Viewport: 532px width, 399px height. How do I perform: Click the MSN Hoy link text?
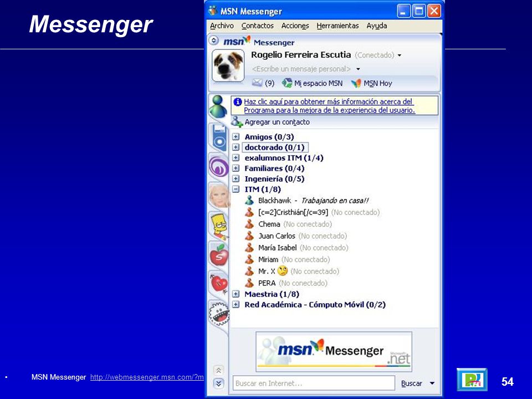pos(377,83)
